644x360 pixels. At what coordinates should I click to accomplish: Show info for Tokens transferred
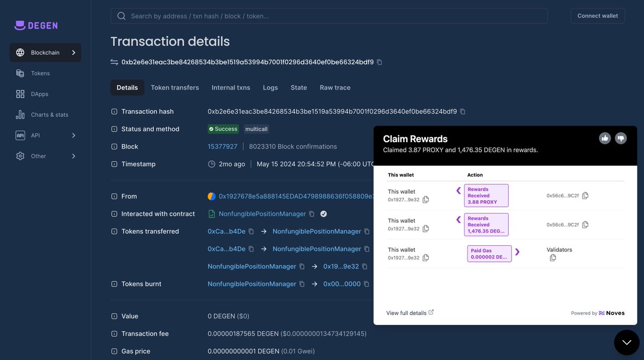[x=114, y=231]
